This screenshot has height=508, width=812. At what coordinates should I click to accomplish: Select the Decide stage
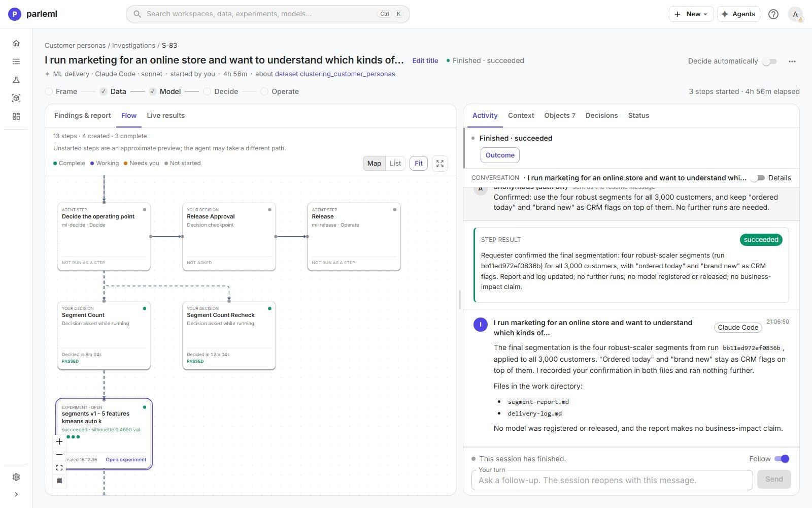pyautogui.click(x=221, y=91)
